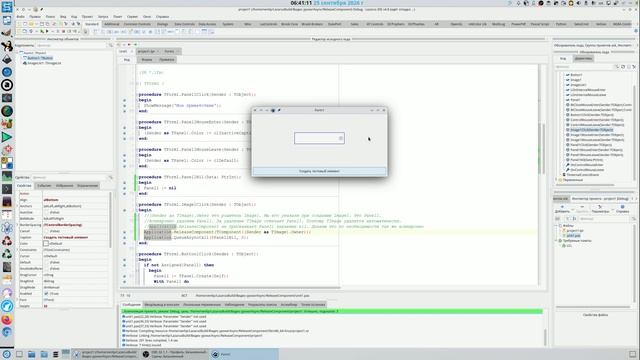Open the Проект menu
This screenshot has height=360, width=640.
[87, 17]
